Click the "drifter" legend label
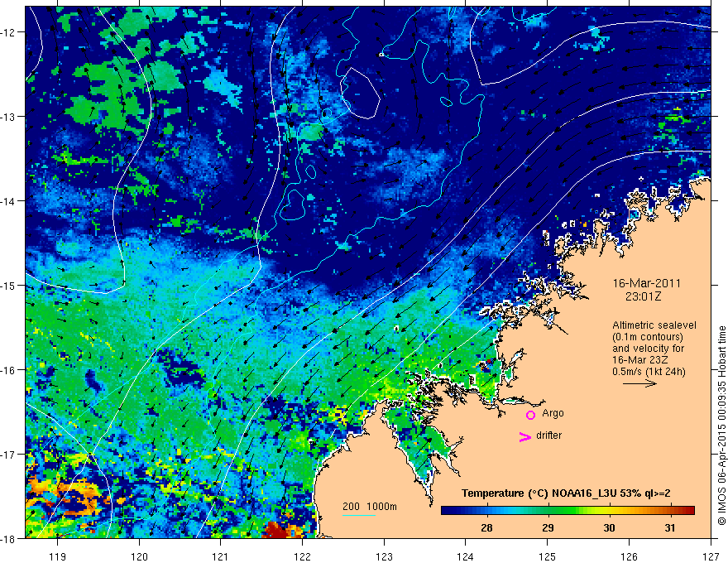728x563 pixels. click(x=548, y=435)
